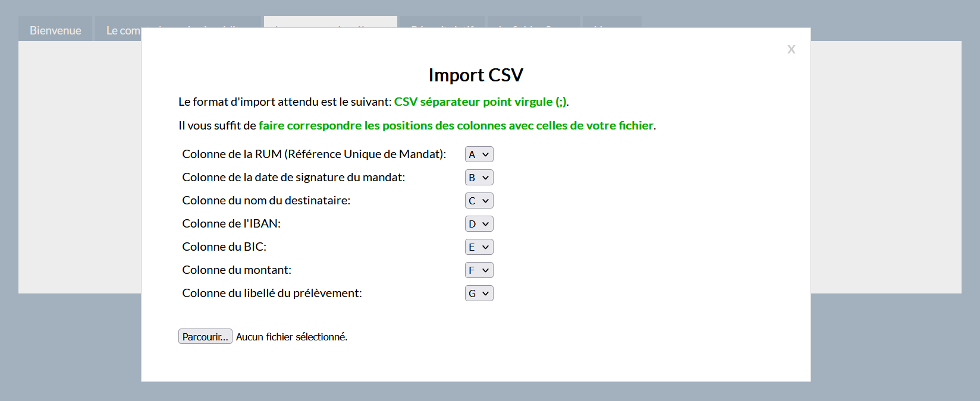Expand the mandate signature date column dropdown

(x=479, y=178)
